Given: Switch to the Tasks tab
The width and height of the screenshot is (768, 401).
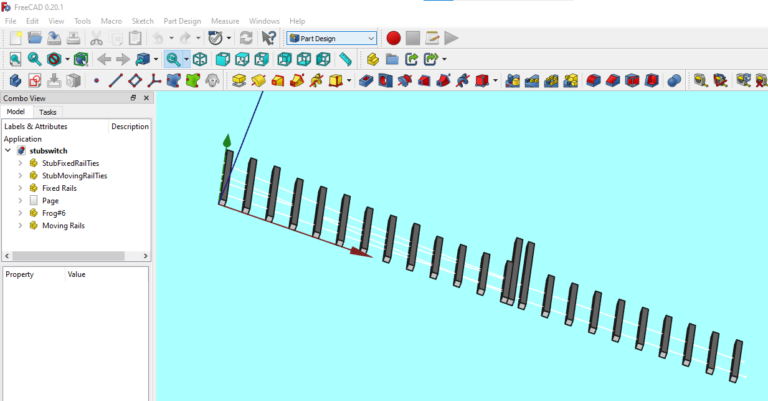Looking at the screenshot, I should pos(48,112).
